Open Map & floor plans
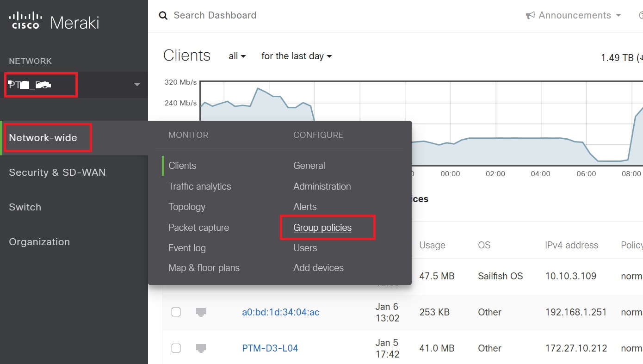 (204, 268)
